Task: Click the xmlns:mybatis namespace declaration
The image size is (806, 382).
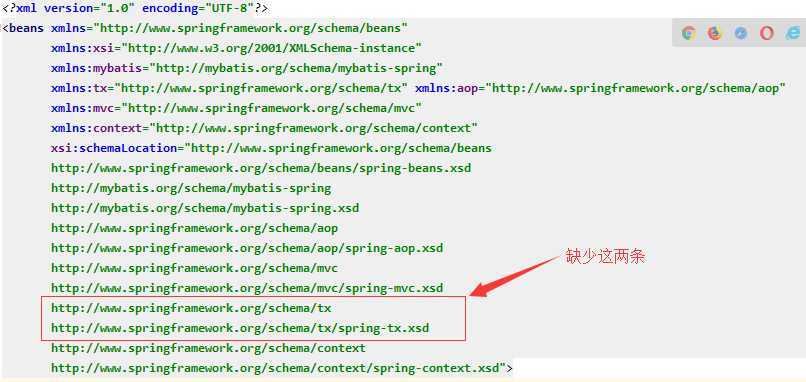Action: click(x=247, y=68)
